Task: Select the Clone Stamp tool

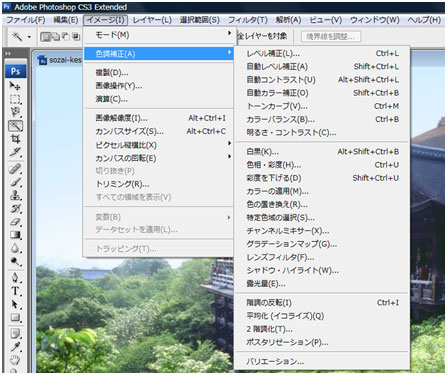Action: (15, 195)
